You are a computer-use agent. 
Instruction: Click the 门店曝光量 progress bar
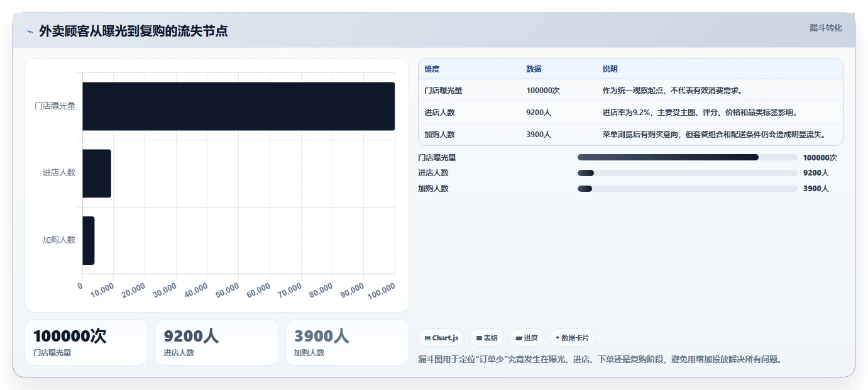(x=688, y=157)
